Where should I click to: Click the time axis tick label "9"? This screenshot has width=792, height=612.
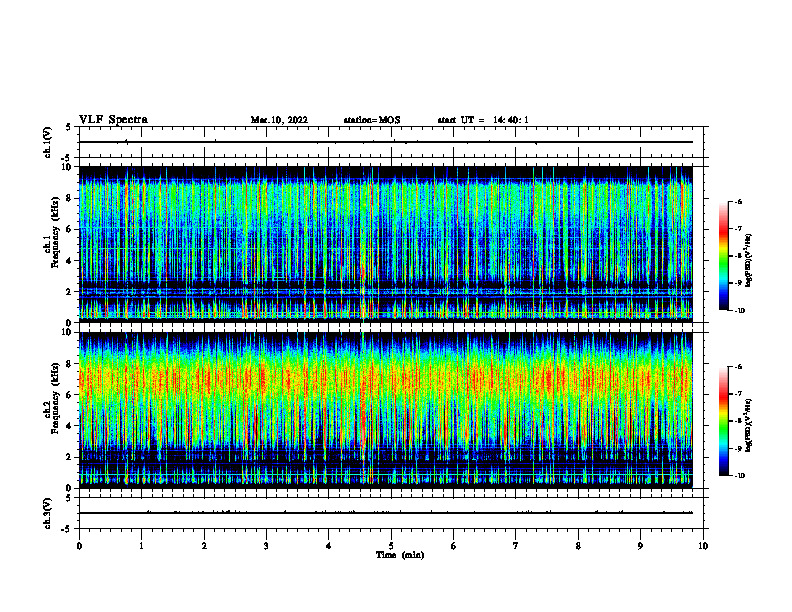[640, 546]
